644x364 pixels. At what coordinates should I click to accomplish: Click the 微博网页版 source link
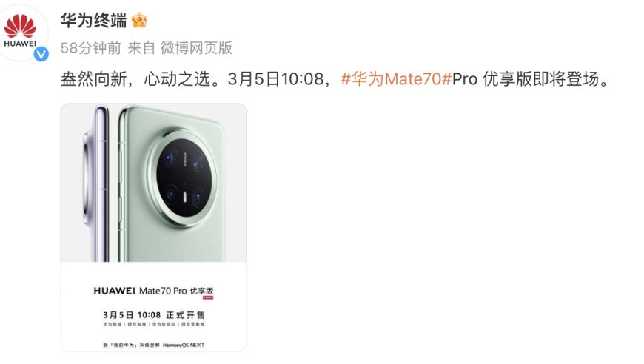point(196,48)
